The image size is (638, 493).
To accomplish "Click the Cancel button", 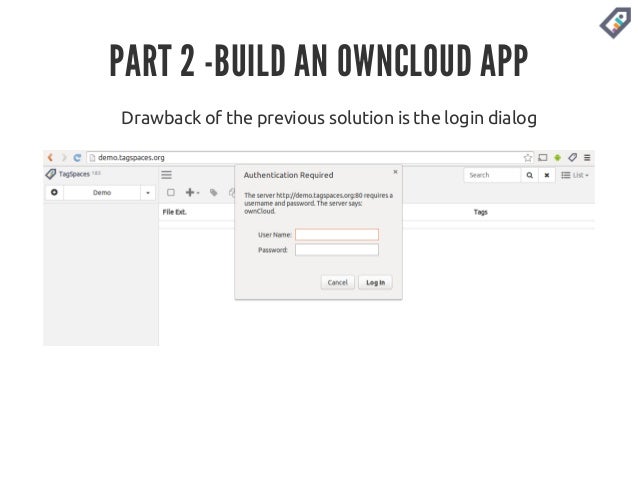I will pos(338,282).
